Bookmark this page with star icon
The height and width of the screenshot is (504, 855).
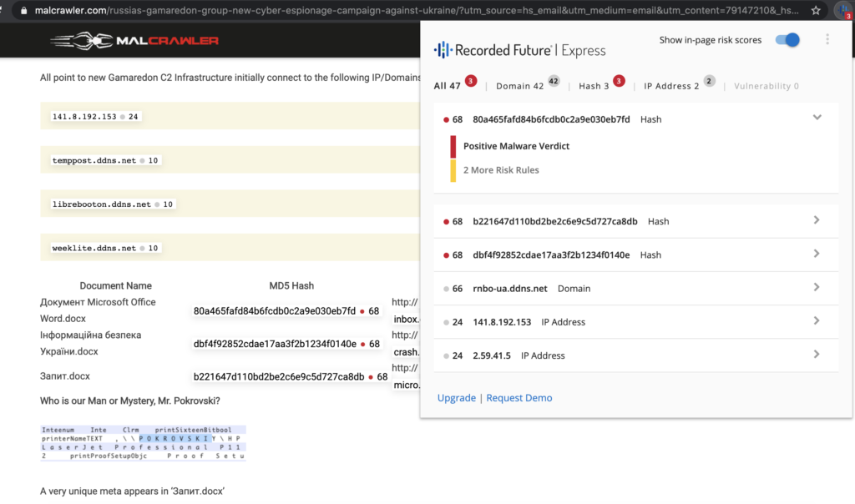point(816,11)
